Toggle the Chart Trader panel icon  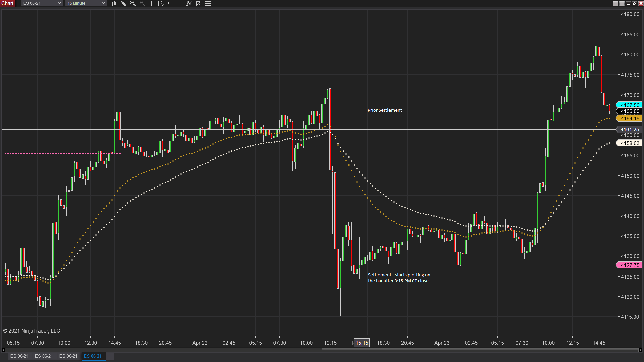pyautogui.click(x=170, y=3)
